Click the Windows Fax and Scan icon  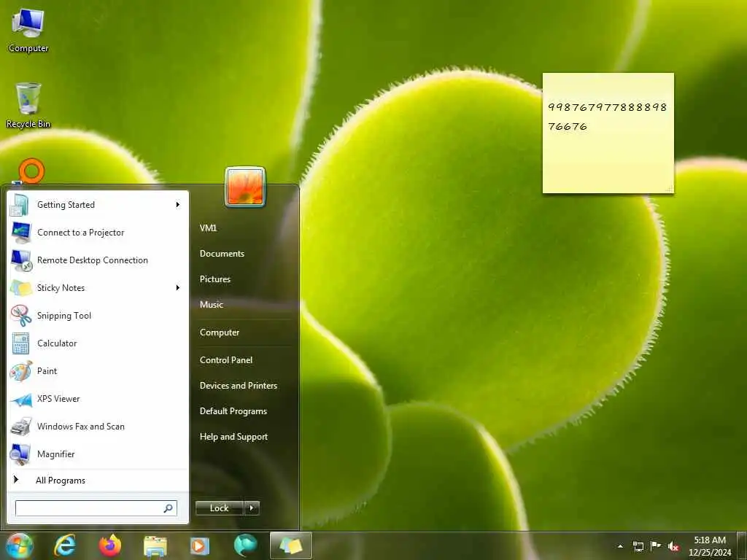(x=21, y=427)
